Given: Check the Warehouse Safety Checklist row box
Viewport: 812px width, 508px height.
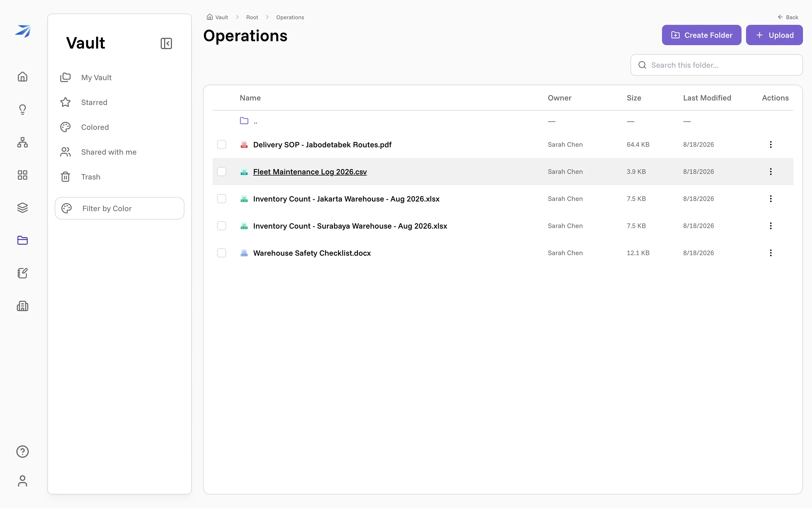Looking at the screenshot, I should click(221, 253).
